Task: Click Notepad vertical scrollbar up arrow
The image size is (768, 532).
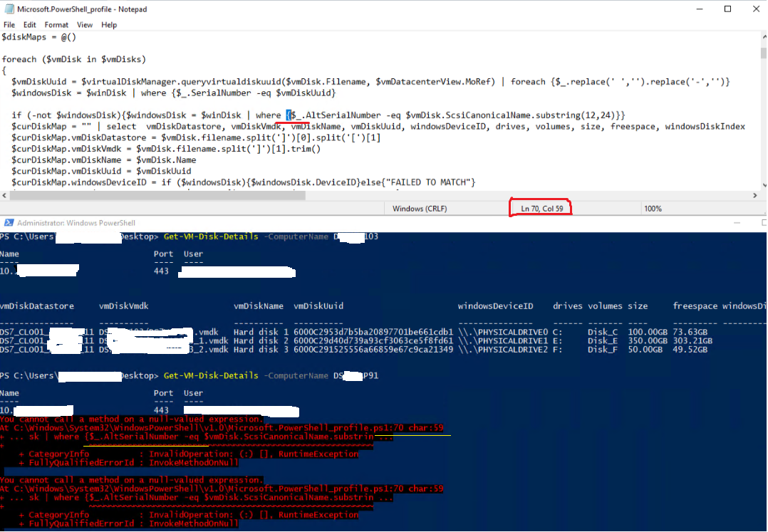Action: 763,36
